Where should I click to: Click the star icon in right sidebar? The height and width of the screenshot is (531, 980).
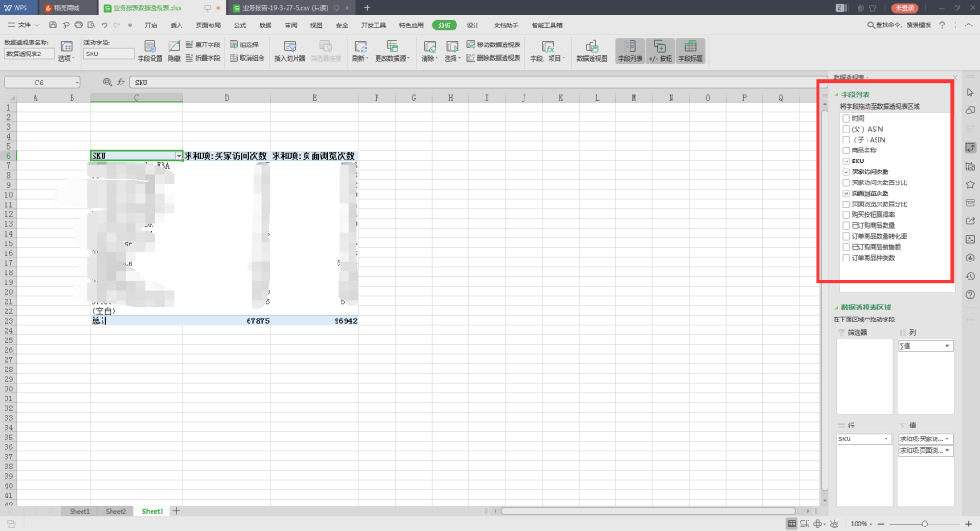tap(970, 184)
